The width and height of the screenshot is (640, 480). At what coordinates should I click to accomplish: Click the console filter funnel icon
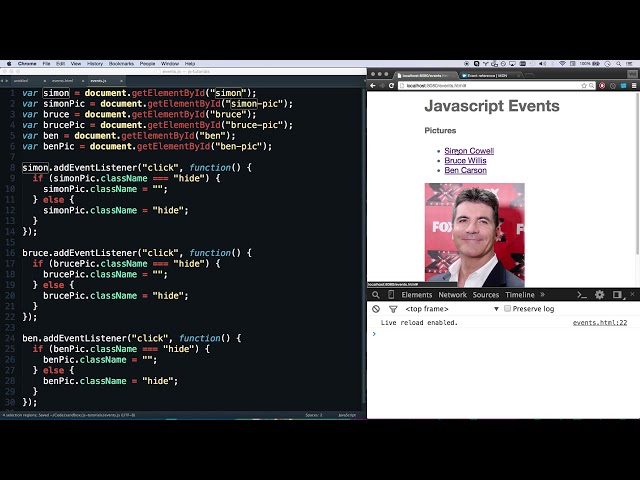393,309
